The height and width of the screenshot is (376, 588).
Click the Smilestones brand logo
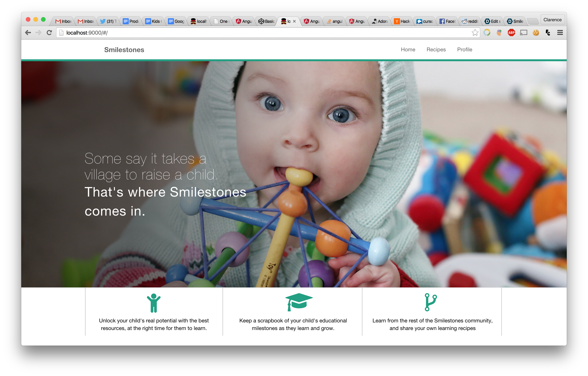pos(124,50)
